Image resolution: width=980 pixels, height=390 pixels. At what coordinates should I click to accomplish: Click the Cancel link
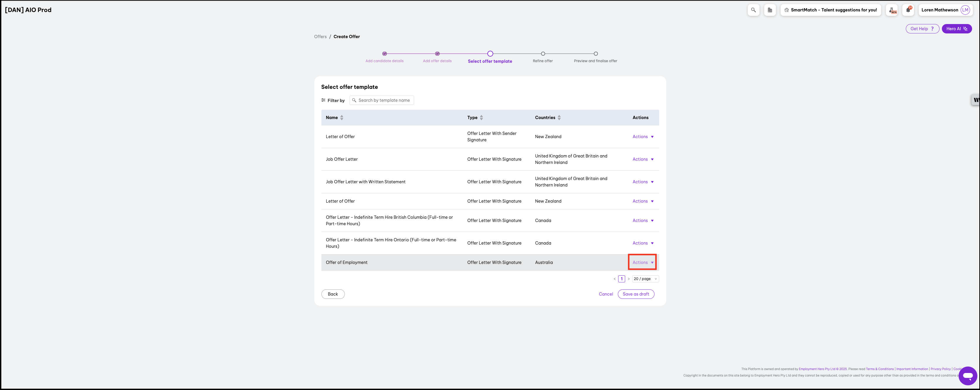[x=606, y=294]
